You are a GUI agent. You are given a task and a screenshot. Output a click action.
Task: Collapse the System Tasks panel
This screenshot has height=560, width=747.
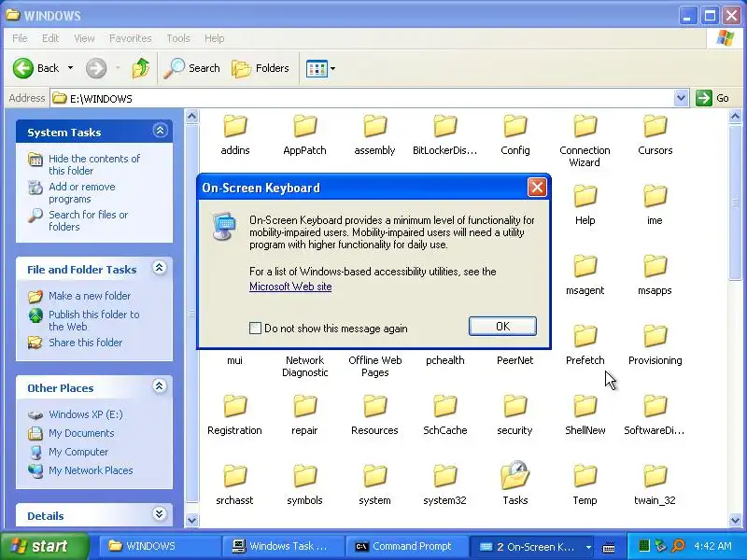tap(160, 131)
